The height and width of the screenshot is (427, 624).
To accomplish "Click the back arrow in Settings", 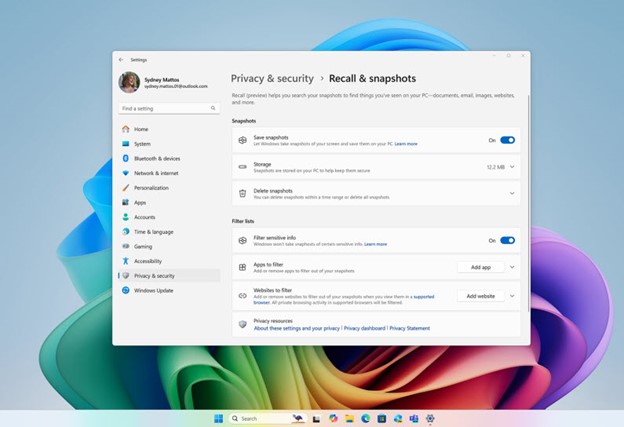I will click(x=121, y=60).
